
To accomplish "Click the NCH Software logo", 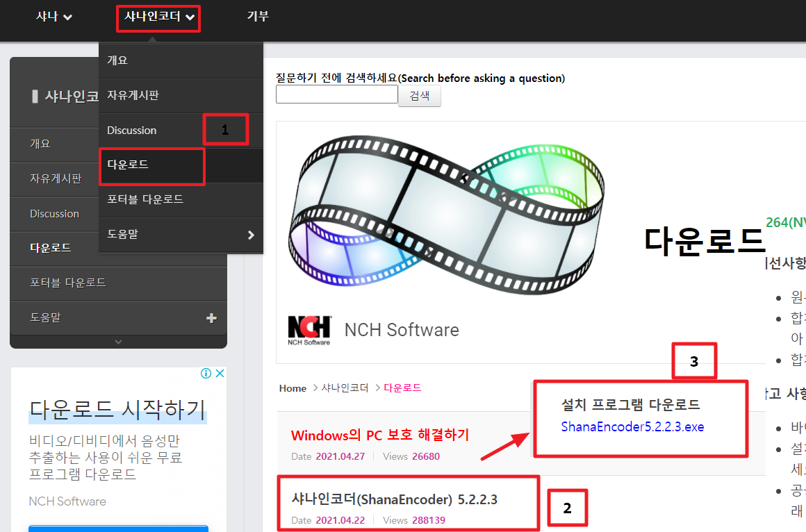I will point(309,330).
